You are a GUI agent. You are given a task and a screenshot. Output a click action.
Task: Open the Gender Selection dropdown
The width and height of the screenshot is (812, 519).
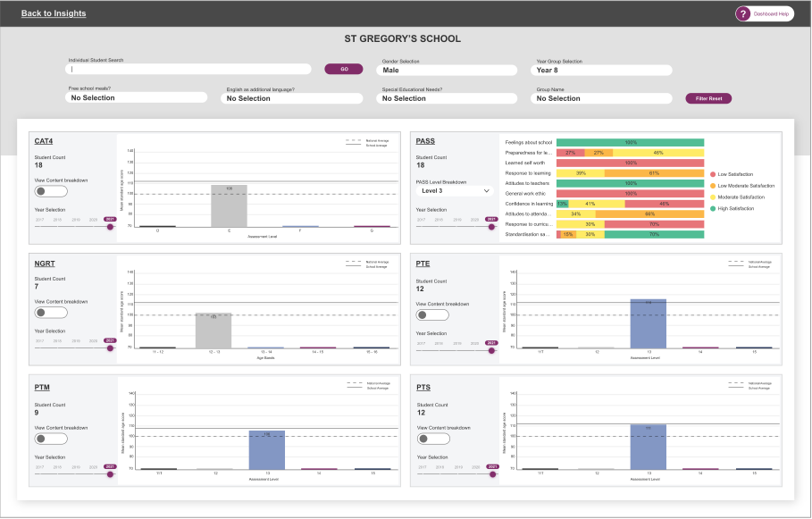click(x=449, y=70)
